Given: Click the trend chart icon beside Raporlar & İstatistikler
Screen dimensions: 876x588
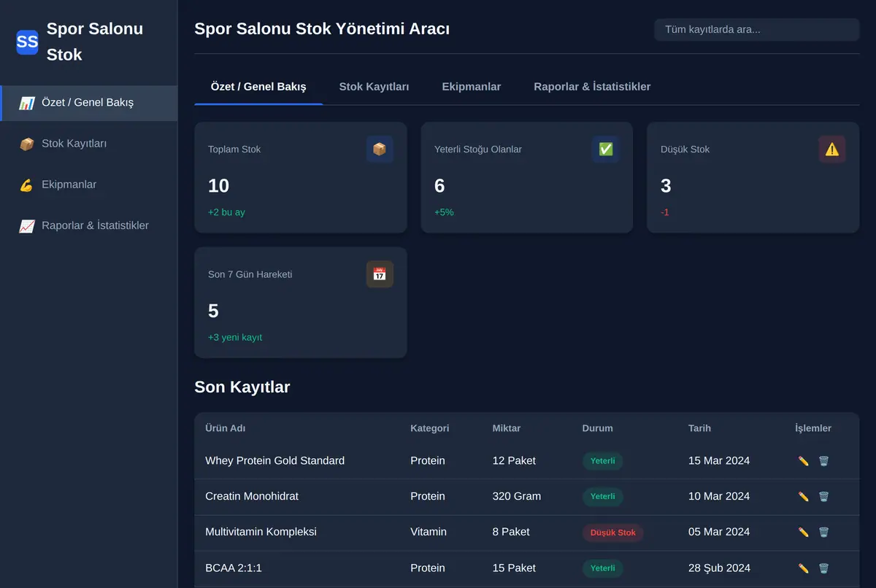Looking at the screenshot, I should pos(27,225).
